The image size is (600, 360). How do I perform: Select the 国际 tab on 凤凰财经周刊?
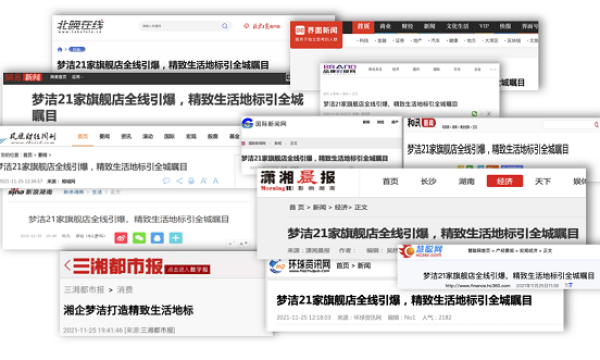169,136
